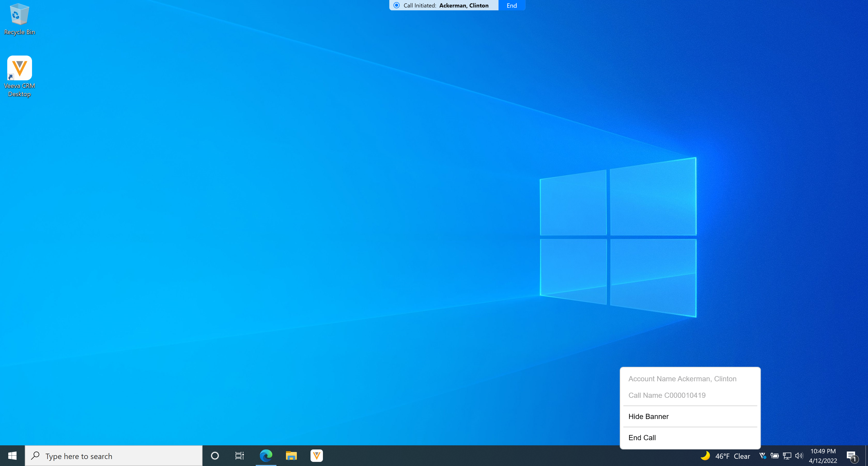This screenshot has width=868, height=466.
Task: Click the network tray icon
Action: 787,456
